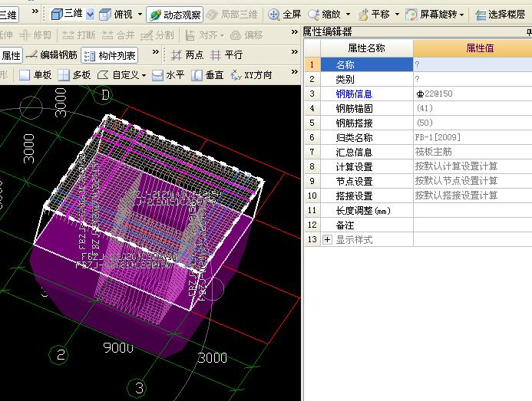
Task: Open the 自定义 dropdown arrow
Action: (x=144, y=75)
